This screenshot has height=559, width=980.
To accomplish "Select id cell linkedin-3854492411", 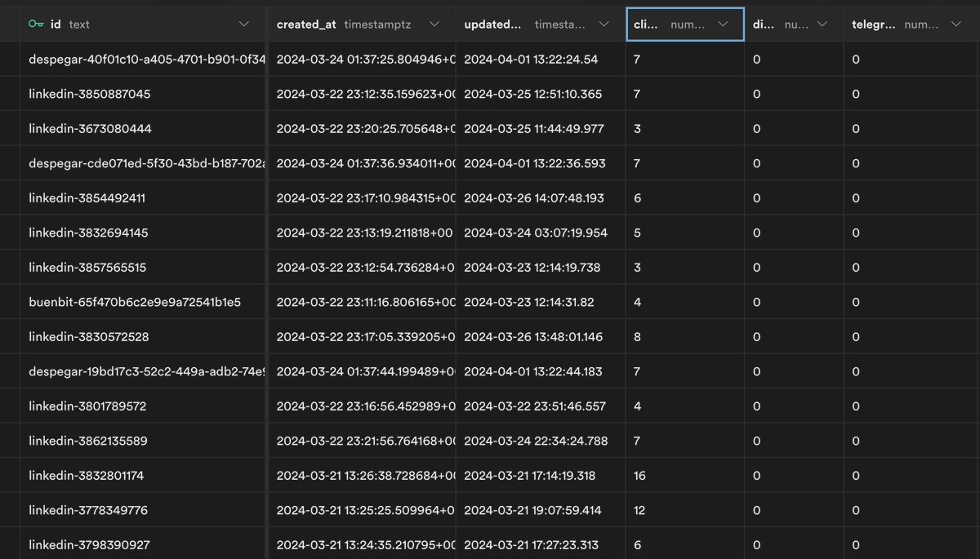I will click(143, 198).
